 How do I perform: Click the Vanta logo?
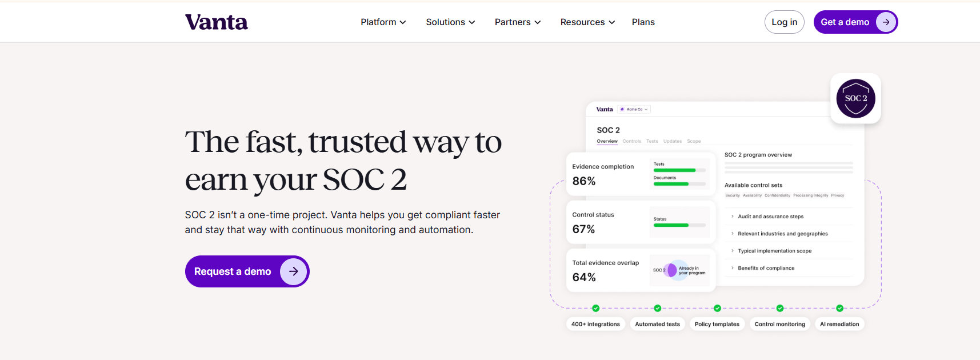pos(216,22)
